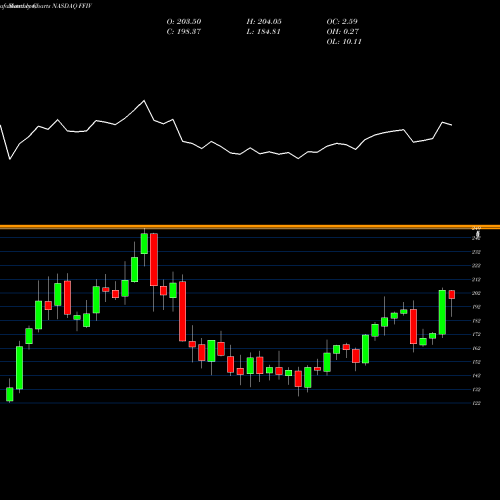Click the 182 price axis label
This screenshot has height=500, width=500.
476,321
